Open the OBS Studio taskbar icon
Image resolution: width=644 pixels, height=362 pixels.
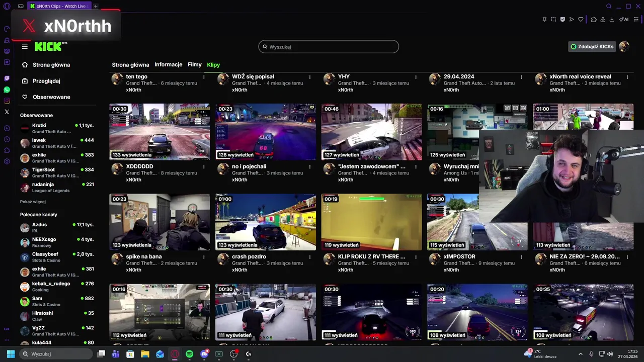[x=233, y=354]
